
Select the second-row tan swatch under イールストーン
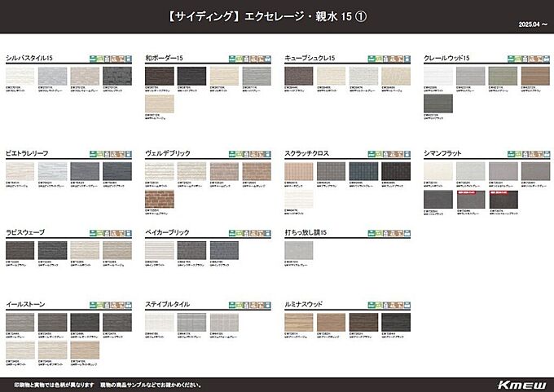tap(85, 350)
